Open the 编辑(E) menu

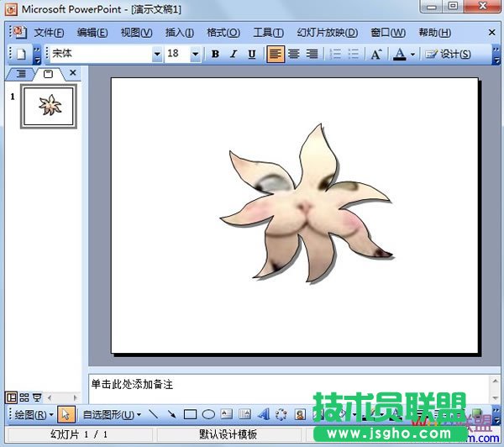tap(92, 33)
